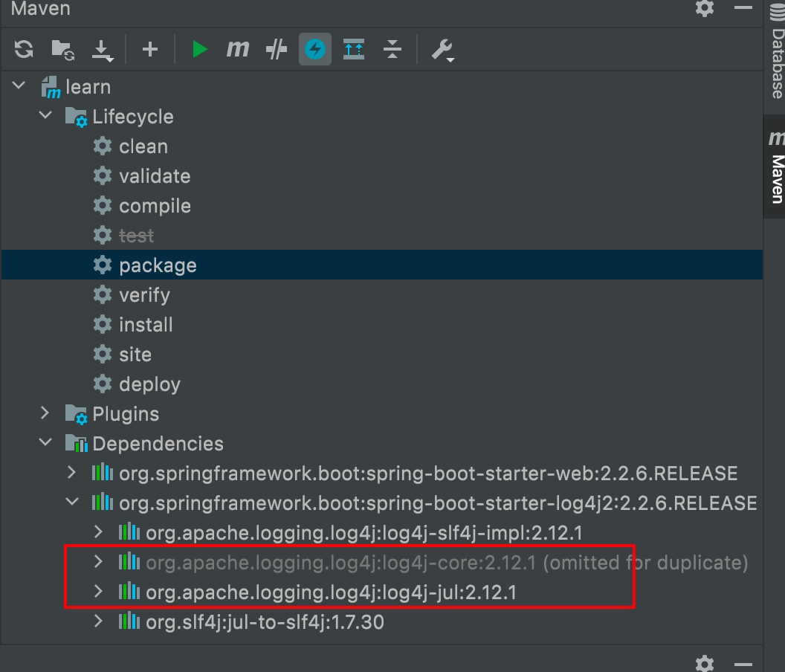
Task: Execute Maven Goal using the m icon
Action: pyautogui.click(x=237, y=49)
